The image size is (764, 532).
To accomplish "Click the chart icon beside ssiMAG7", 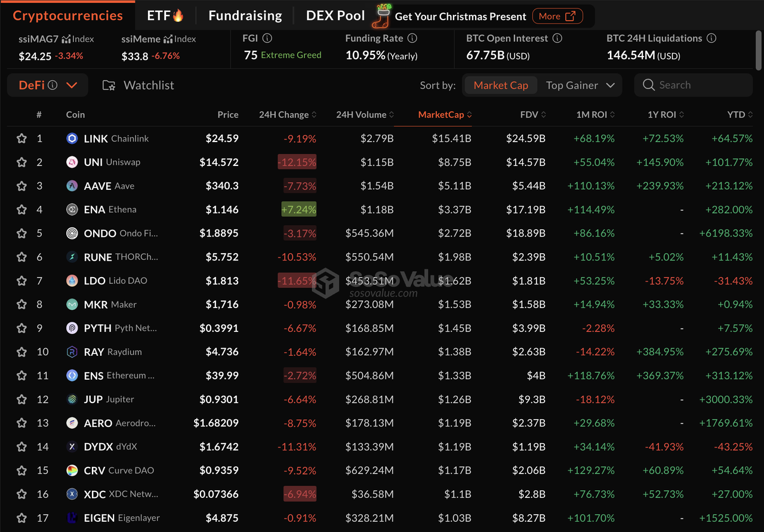I will tap(66, 39).
